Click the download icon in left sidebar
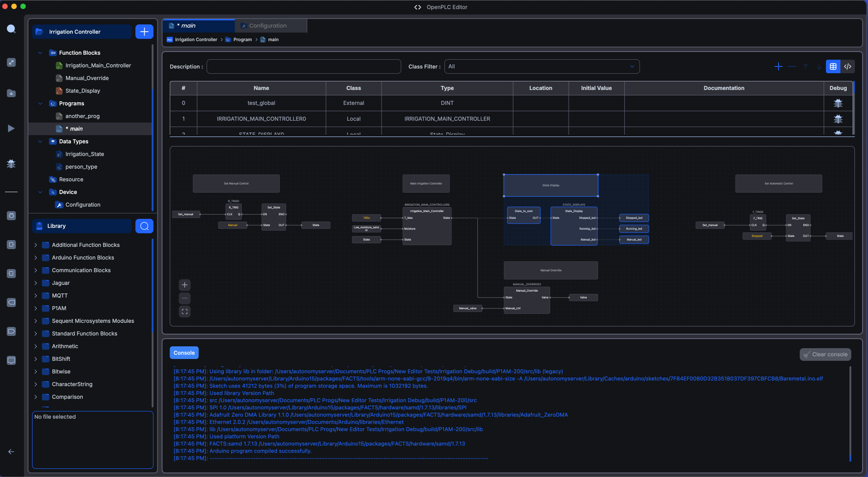The image size is (868, 477). (x=11, y=93)
